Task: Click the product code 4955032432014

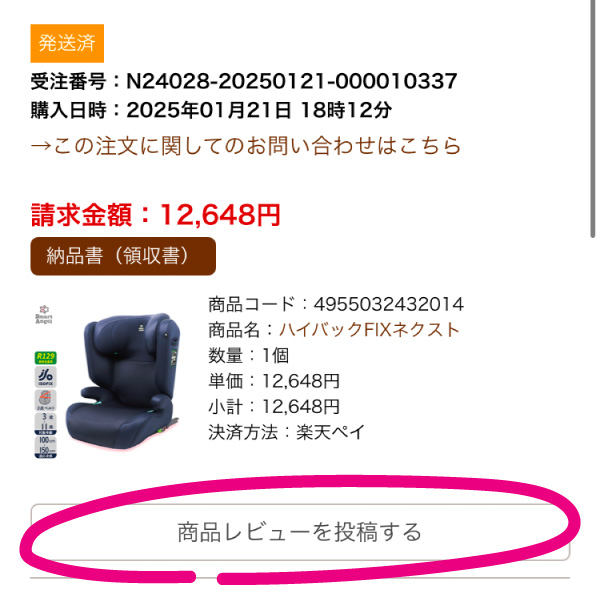Action: (x=389, y=304)
